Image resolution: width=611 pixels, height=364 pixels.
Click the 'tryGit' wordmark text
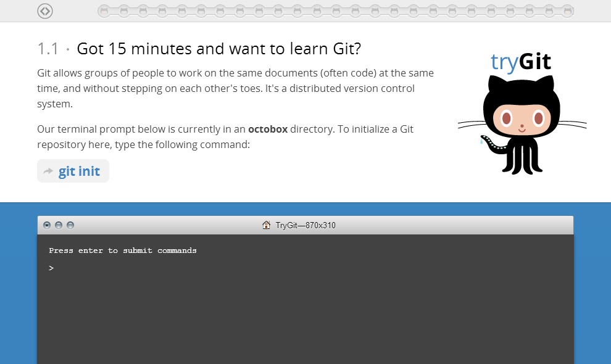pos(521,62)
